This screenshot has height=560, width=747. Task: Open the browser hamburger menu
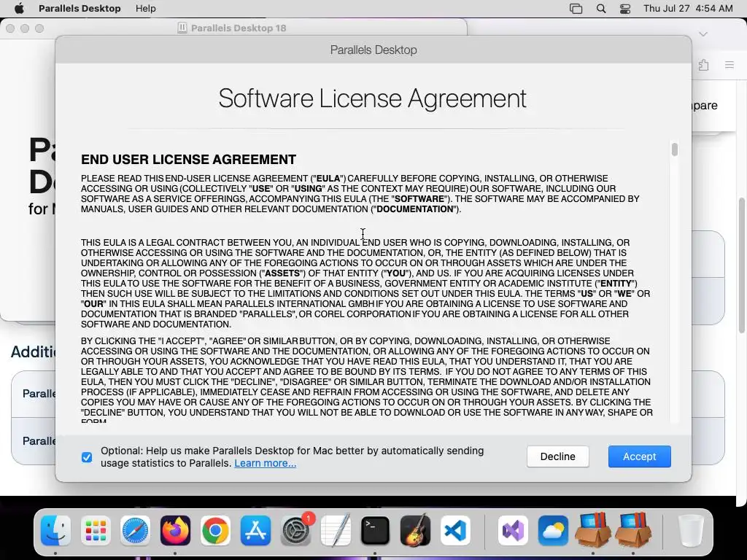(x=729, y=65)
